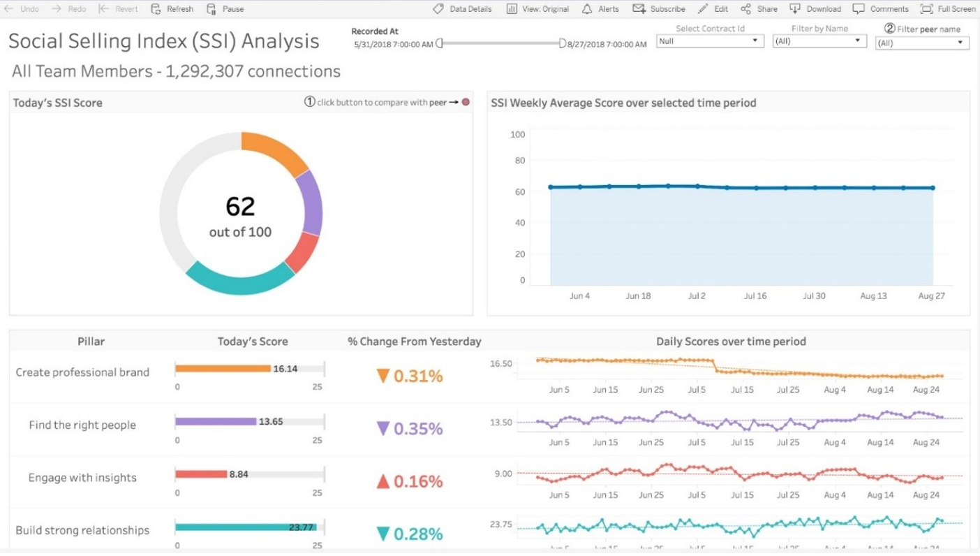Open Data Details tag icon
980x556 pixels.
438,9
